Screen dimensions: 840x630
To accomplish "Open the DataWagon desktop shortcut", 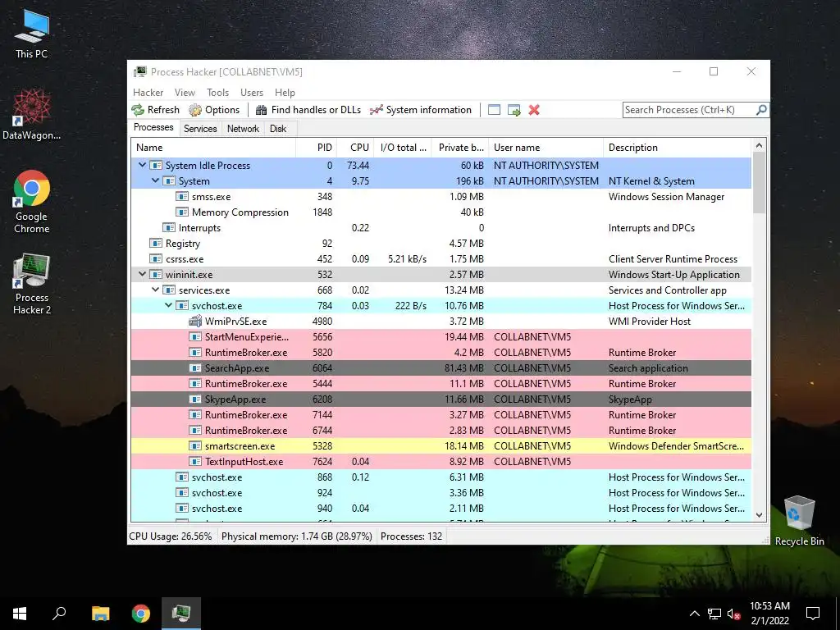I will 32,115.
